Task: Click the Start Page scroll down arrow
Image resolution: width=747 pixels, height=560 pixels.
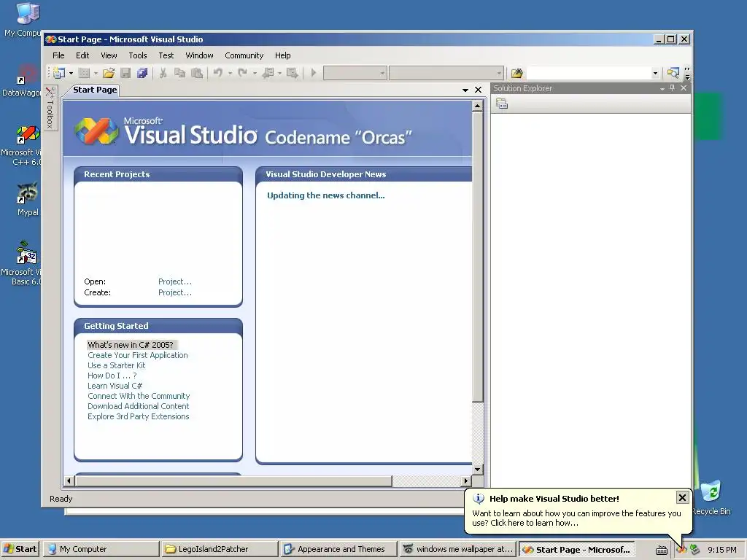Action: pyautogui.click(x=478, y=469)
